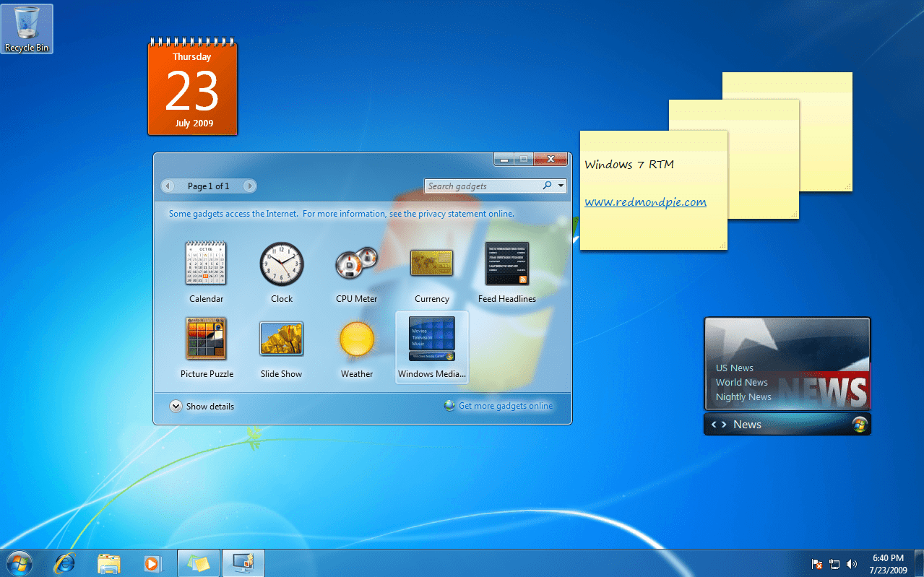This screenshot has width=924, height=577.
Task: Click www.redmondpie.com on the sticky note
Action: click(x=645, y=201)
